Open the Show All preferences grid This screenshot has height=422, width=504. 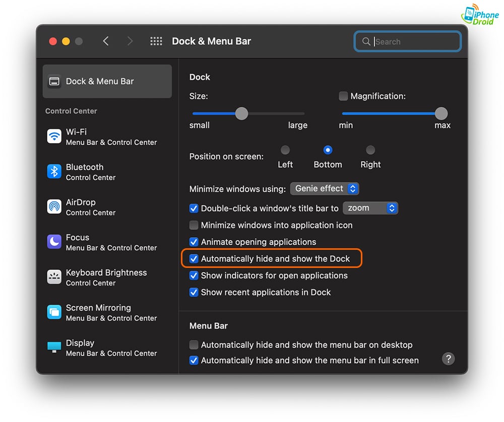tap(156, 41)
